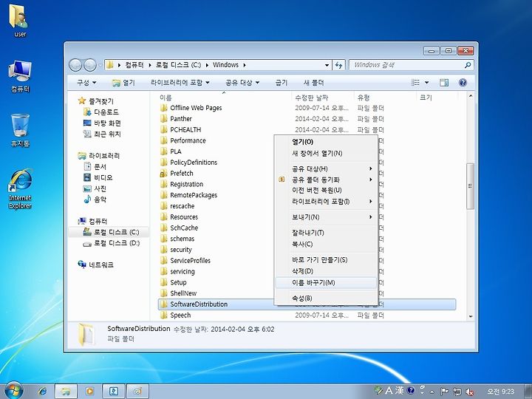Choose 복사(C) in context menu
Screen dimensions: 532x399
pos(327,244)
